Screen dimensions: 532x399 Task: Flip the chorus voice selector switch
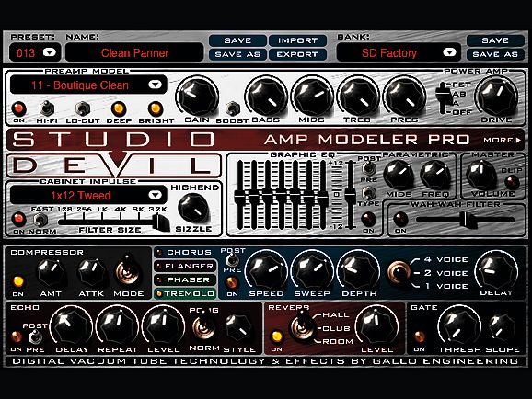[x=399, y=272]
